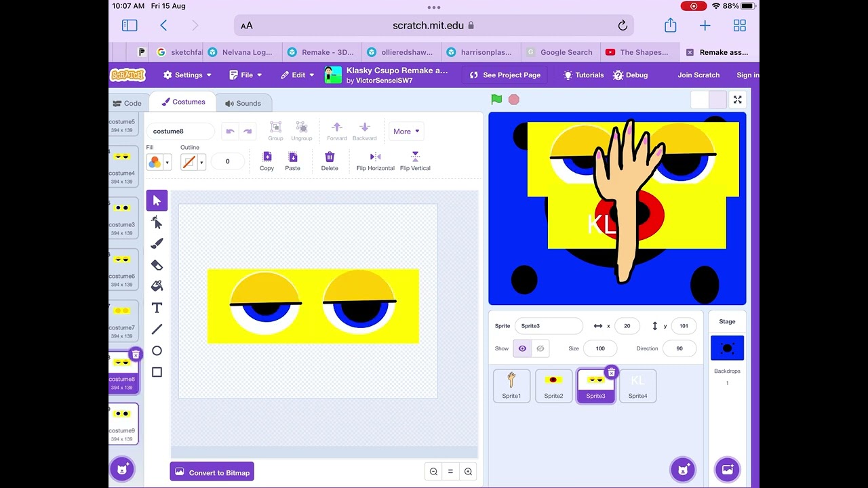
Task: Switch to large stage layout
Action: [717, 100]
